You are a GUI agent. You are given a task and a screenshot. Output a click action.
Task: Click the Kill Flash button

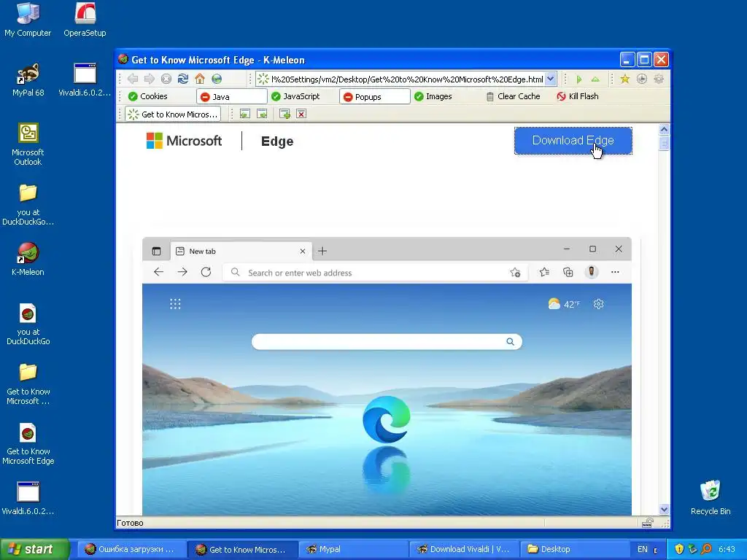(578, 96)
